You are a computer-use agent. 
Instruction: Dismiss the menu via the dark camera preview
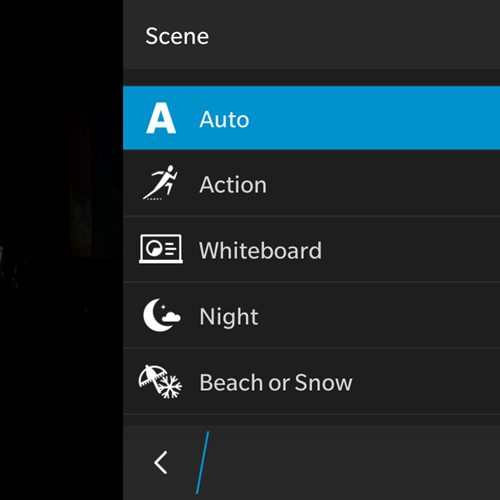coord(61,250)
